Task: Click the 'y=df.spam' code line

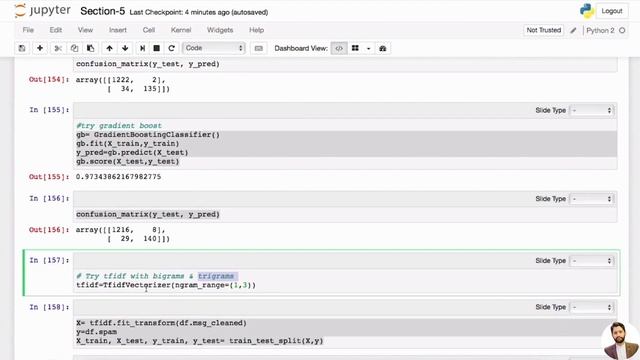Action: 96,332
